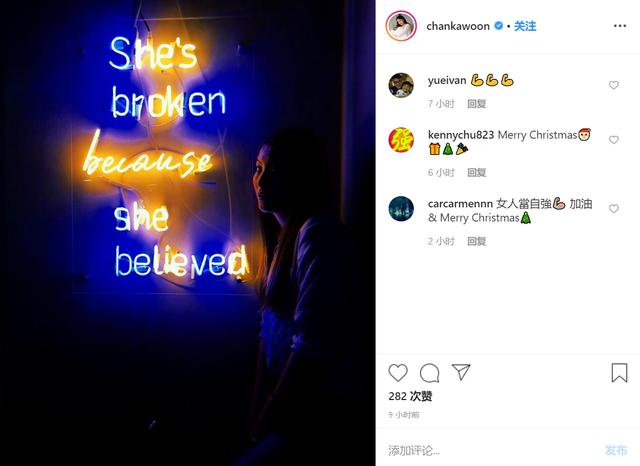Focus the add comment input field

(x=490, y=450)
